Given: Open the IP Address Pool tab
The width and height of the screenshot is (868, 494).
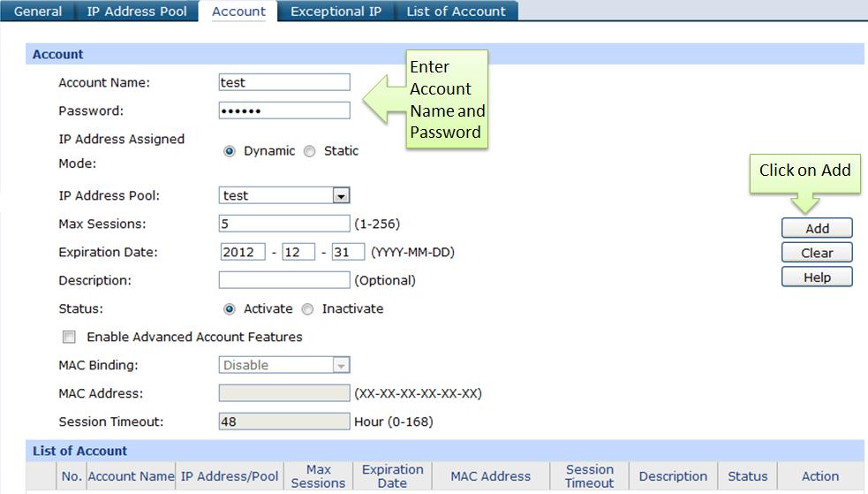Looking at the screenshot, I should pyautogui.click(x=137, y=11).
